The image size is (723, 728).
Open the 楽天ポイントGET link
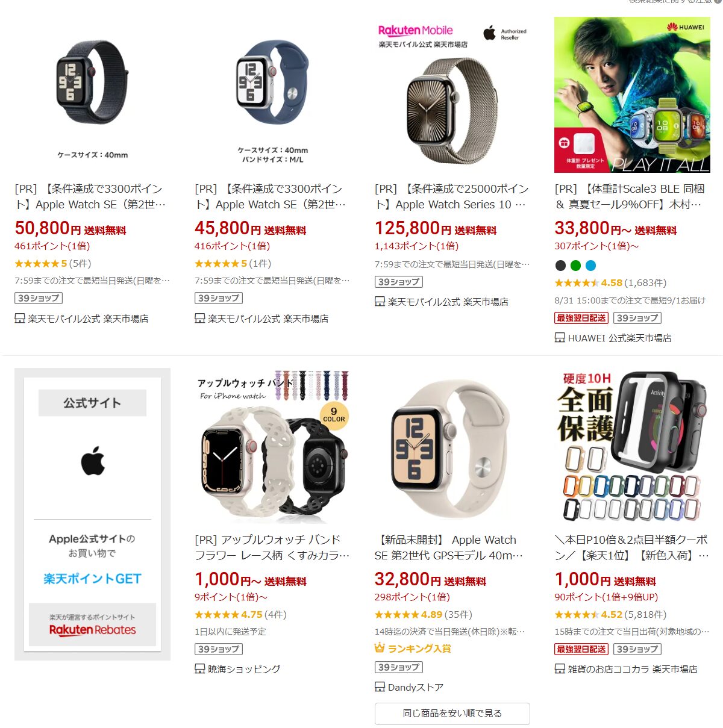tap(92, 579)
